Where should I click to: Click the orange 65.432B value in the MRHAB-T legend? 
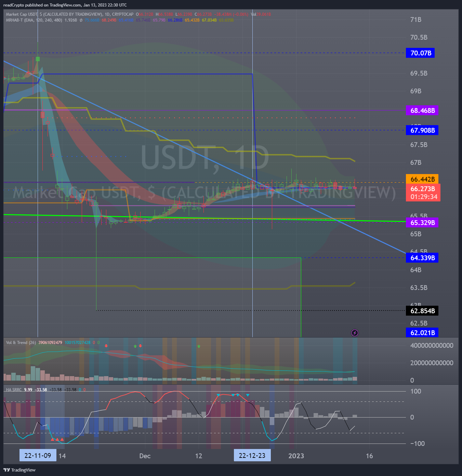coord(192,20)
